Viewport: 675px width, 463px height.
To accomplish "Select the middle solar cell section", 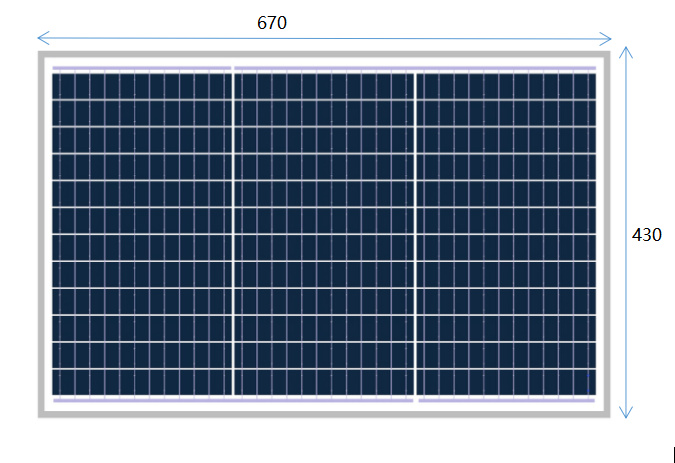I will pyautogui.click(x=323, y=235).
